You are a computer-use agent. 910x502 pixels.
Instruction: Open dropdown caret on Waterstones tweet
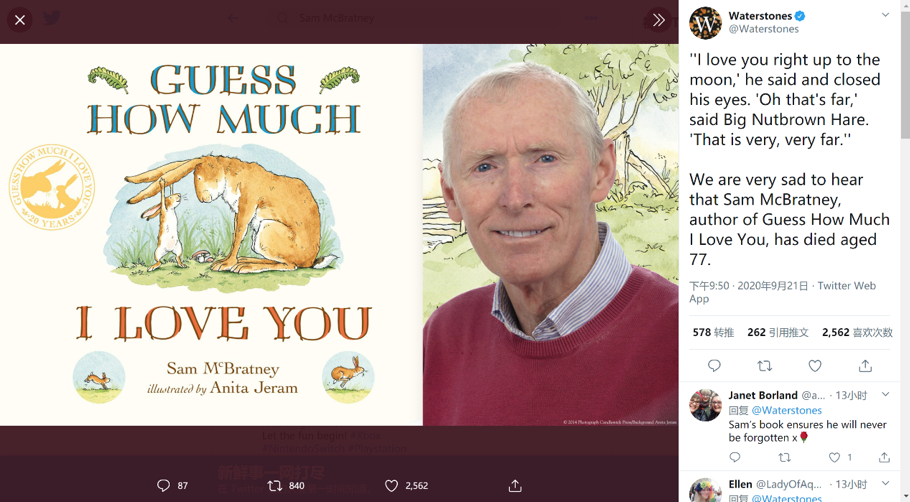click(x=885, y=15)
